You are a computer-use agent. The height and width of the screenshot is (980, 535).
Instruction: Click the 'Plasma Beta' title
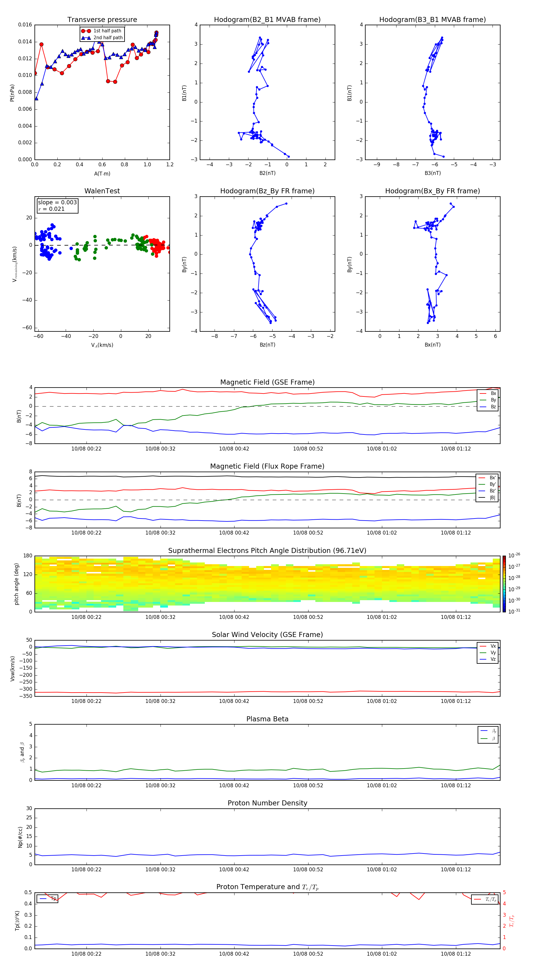click(x=267, y=719)
